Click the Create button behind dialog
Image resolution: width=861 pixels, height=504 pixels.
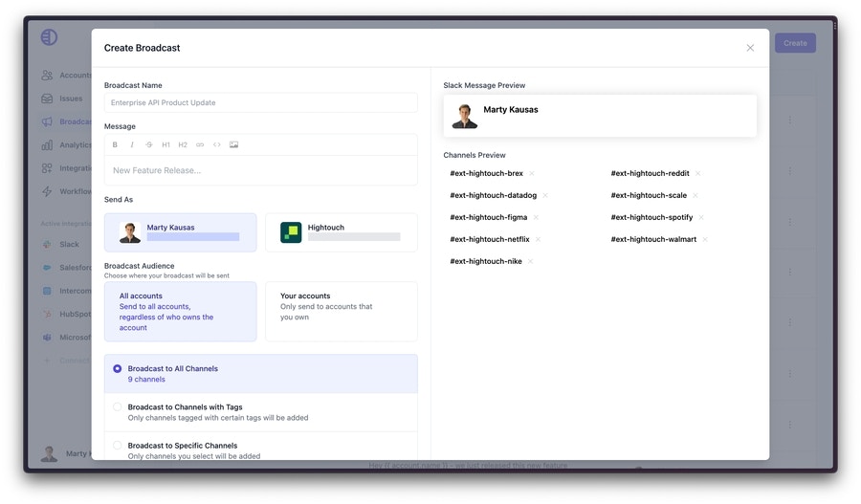(x=795, y=43)
